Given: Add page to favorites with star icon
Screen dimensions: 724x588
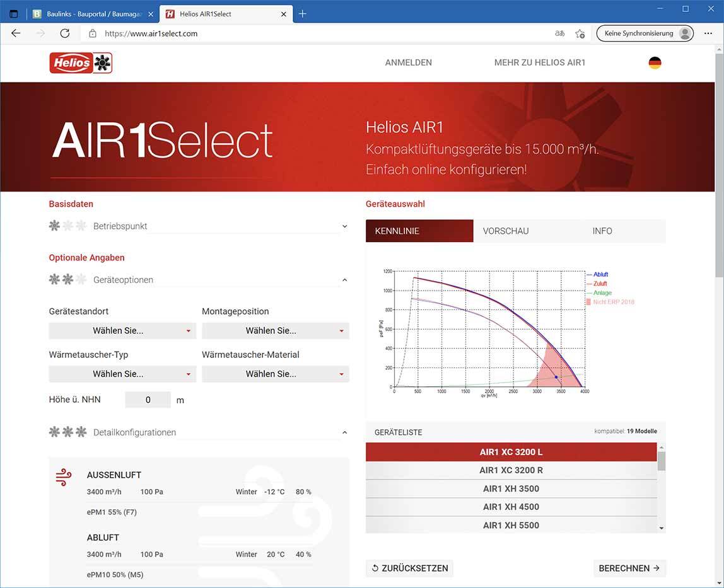Looking at the screenshot, I should point(580,33).
